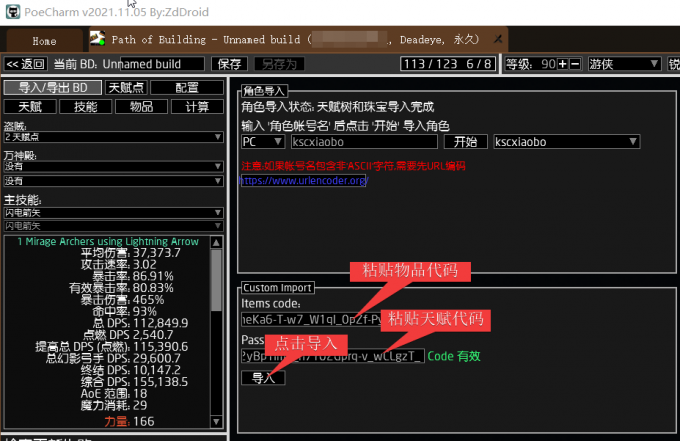Open 导入/导出 BD section
Image resolution: width=680 pixels, height=441 pixels.
(x=52, y=88)
